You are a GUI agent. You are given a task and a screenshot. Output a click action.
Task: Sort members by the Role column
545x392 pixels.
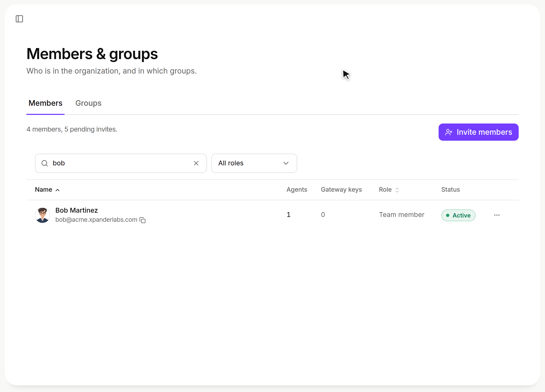(389, 190)
